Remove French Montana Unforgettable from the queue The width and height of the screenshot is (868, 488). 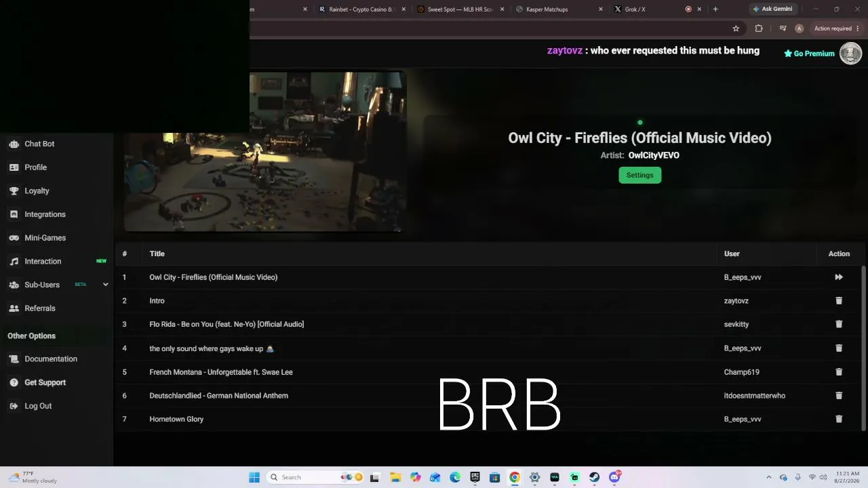[x=839, y=372]
